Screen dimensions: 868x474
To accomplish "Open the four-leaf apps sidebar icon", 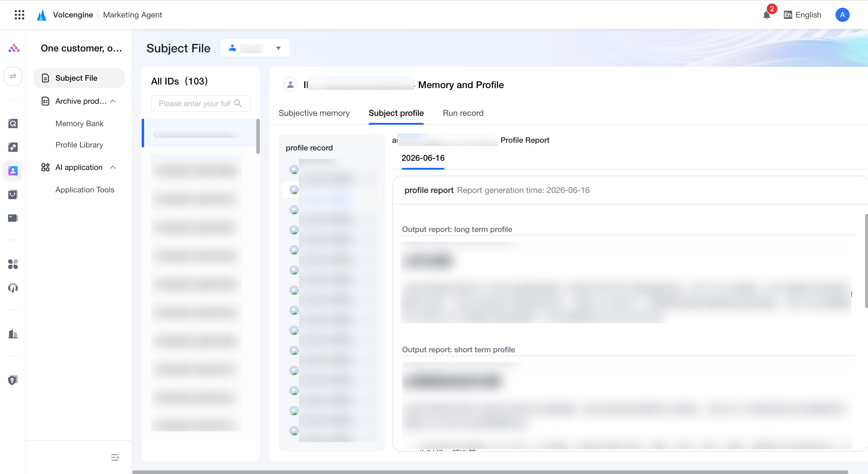I will tap(13, 264).
